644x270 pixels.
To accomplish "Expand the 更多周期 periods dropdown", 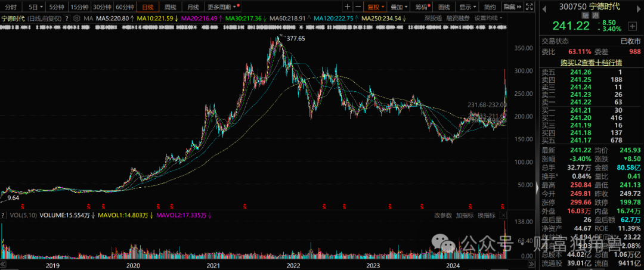I will pos(221,7).
